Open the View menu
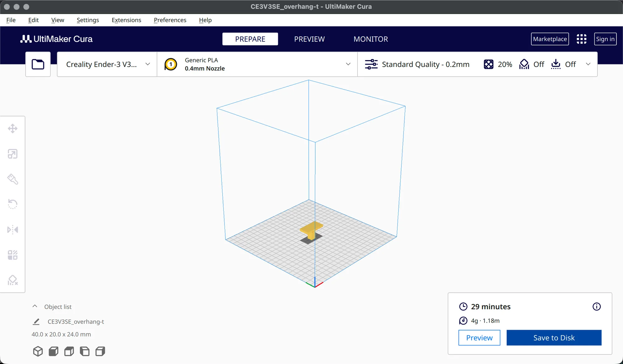This screenshot has width=623, height=364. [x=58, y=20]
